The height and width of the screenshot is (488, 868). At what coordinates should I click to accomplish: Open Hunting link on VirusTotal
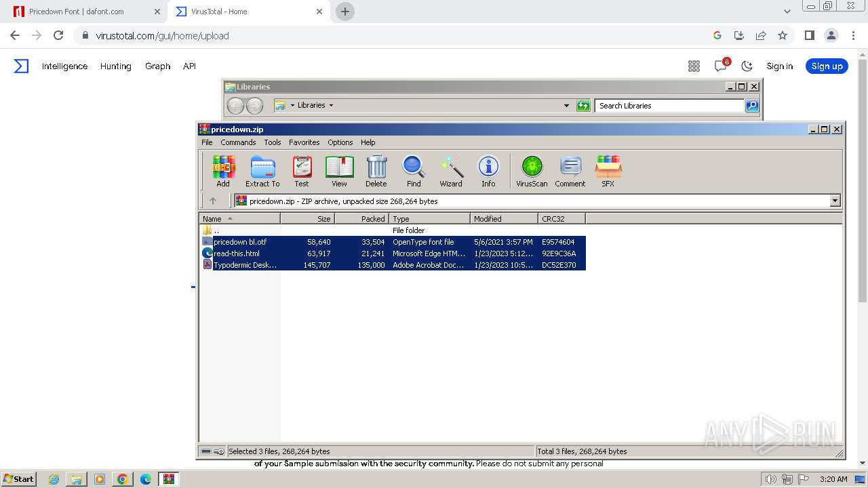pos(116,66)
